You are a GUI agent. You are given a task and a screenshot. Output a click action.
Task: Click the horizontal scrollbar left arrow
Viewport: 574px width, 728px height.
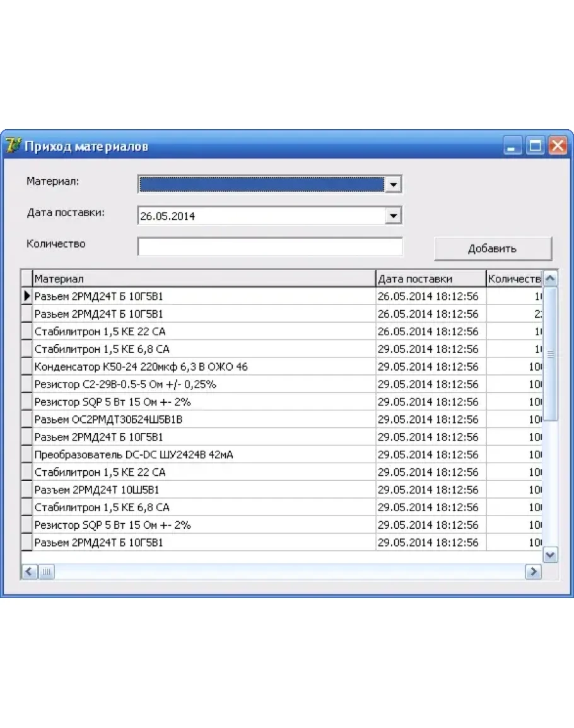pos(30,572)
